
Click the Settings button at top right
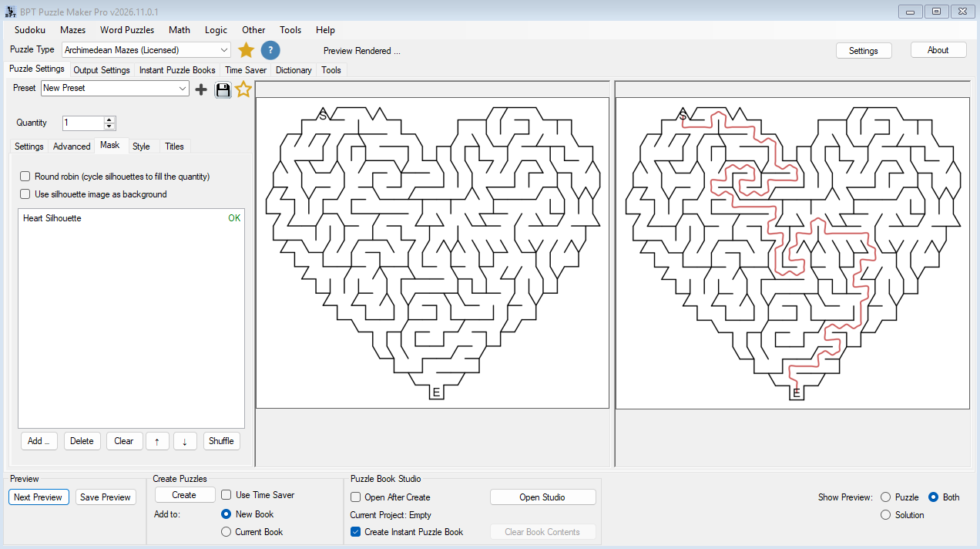pyautogui.click(x=864, y=50)
